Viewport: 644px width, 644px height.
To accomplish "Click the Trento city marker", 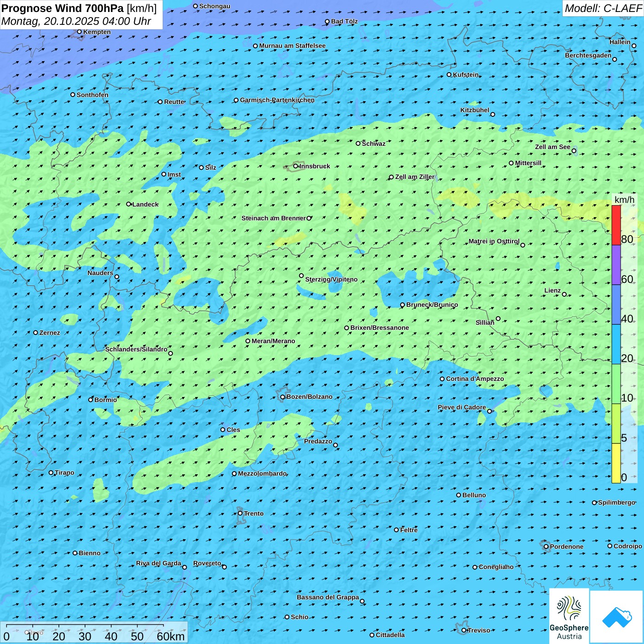I will 240,513.
